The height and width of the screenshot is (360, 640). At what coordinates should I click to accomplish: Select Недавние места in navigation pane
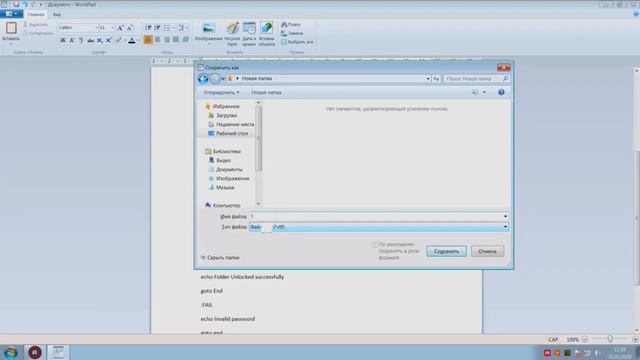(231, 124)
